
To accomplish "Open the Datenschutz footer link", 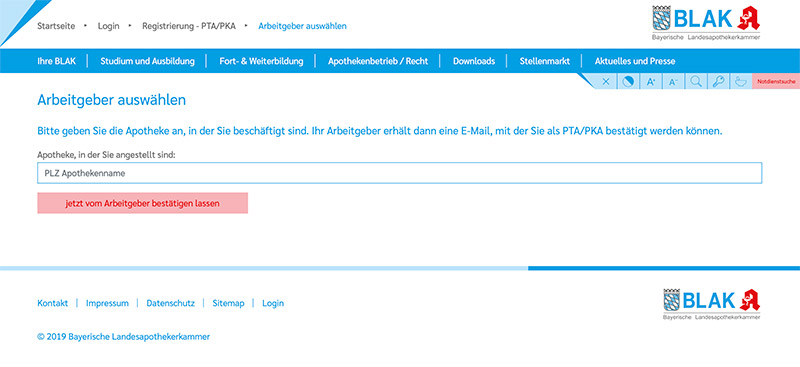I will (x=170, y=303).
